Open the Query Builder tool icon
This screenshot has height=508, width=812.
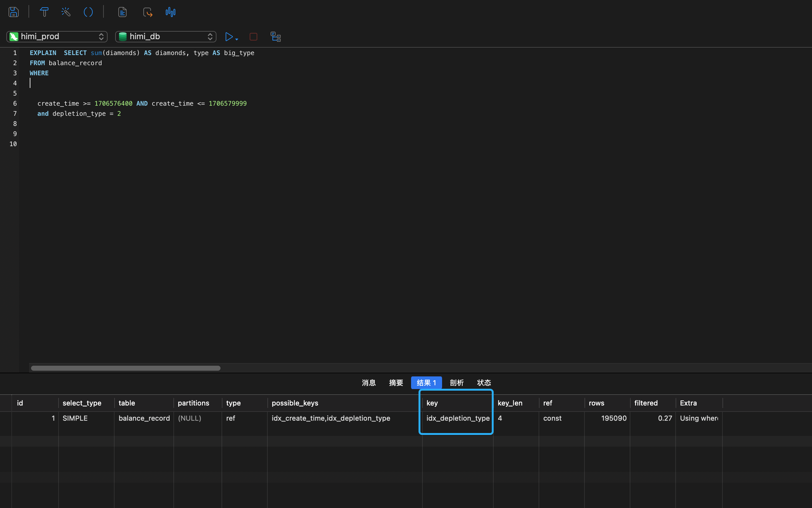click(x=44, y=12)
